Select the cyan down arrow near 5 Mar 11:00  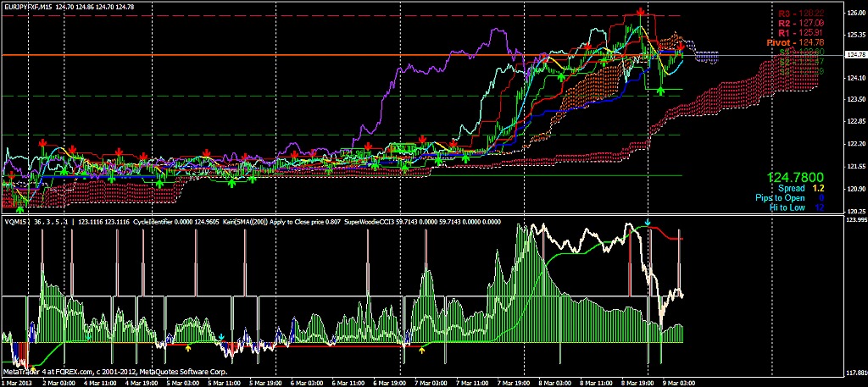pos(221,337)
